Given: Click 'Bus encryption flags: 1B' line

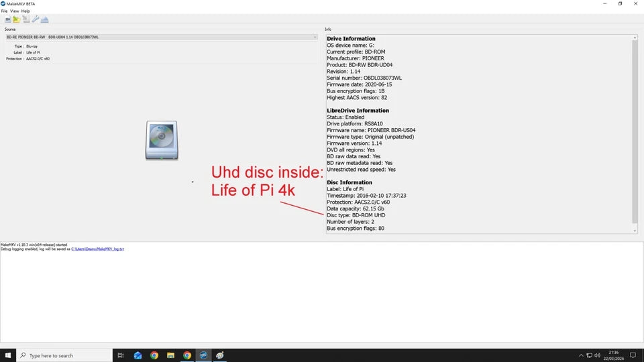Looking at the screenshot, I should (356, 91).
